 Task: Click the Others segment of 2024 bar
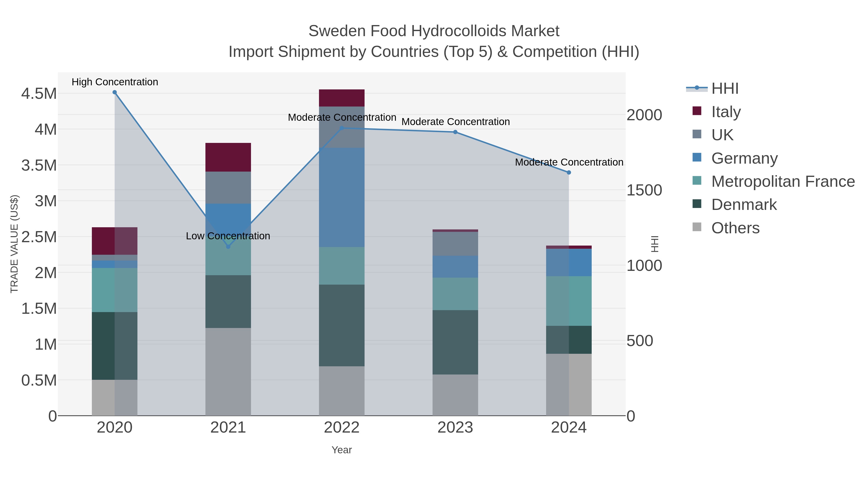click(x=569, y=385)
